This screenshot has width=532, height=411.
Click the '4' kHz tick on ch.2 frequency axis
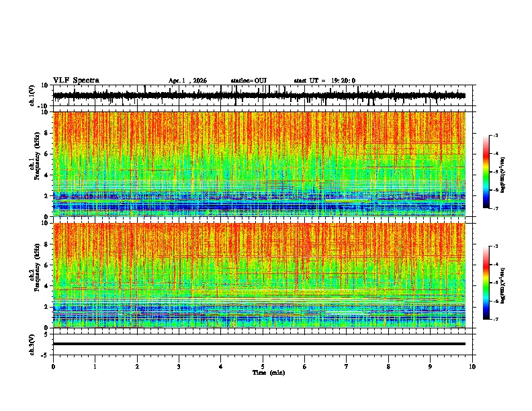click(46, 286)
